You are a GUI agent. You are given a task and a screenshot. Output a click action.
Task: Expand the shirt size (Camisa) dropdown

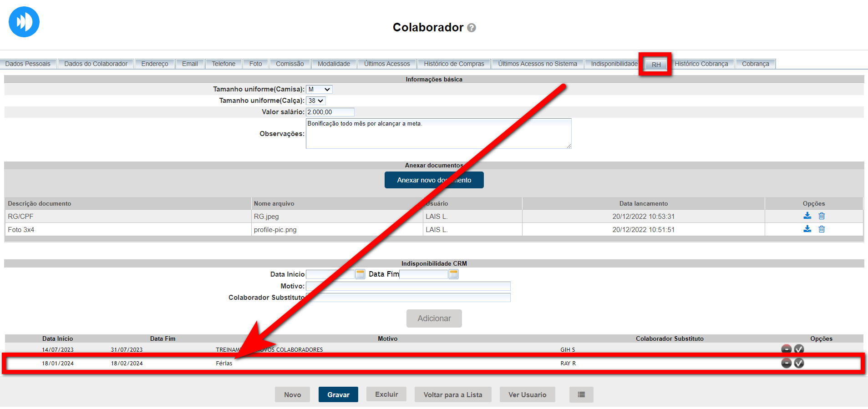point(319,90)
